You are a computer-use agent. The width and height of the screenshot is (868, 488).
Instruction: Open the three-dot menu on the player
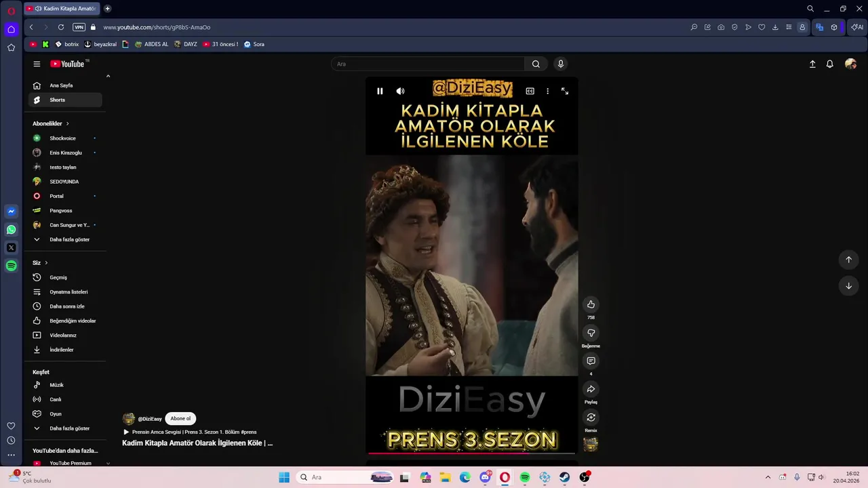(x=547, y=91)
